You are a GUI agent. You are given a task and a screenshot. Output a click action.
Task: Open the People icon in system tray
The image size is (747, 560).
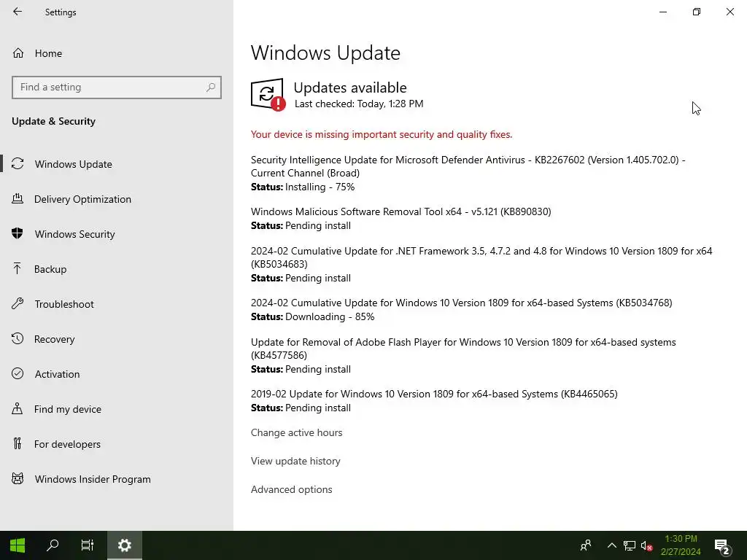pos(586,545)
